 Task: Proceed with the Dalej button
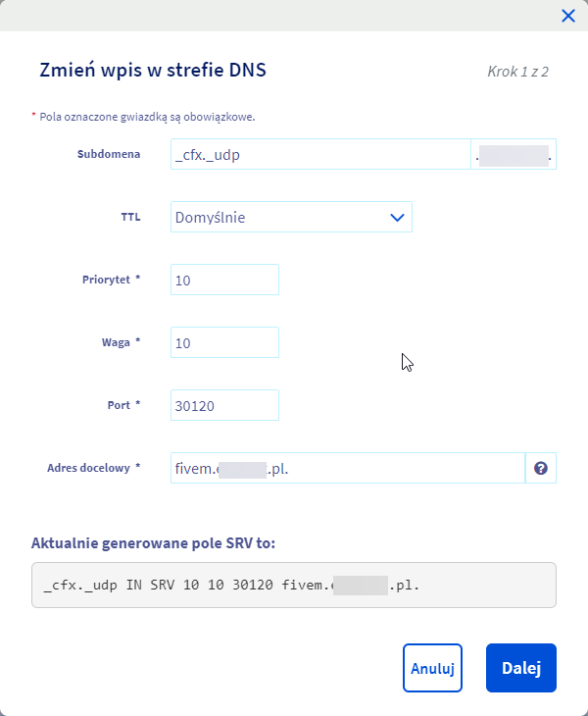tap(520, 668)
